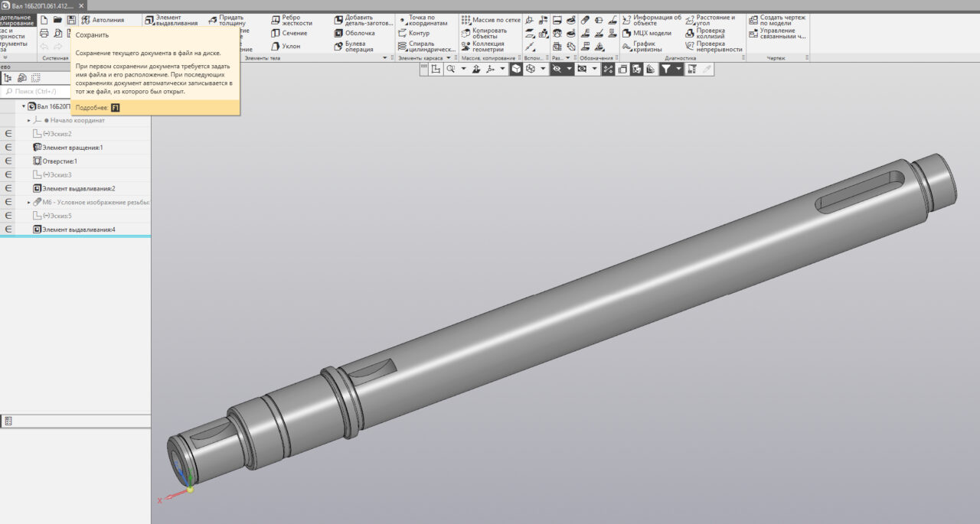Apply the Уклон tool
The image size is (980, 524).
coord(286,46)
